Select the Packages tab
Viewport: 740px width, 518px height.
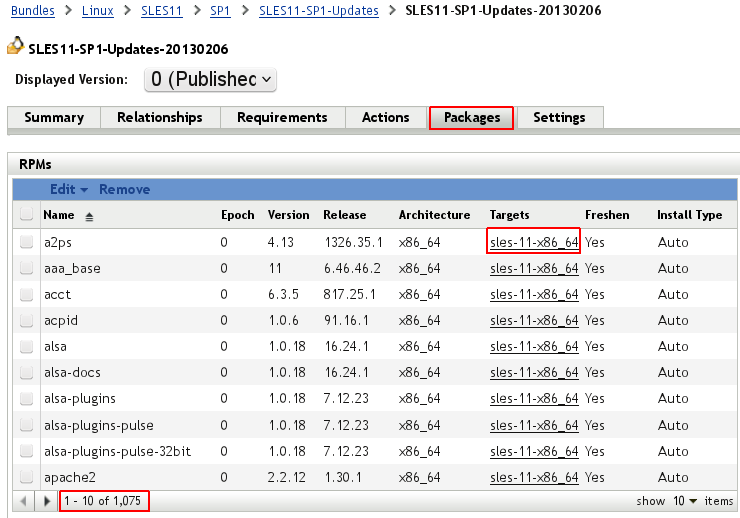point(471,117)
